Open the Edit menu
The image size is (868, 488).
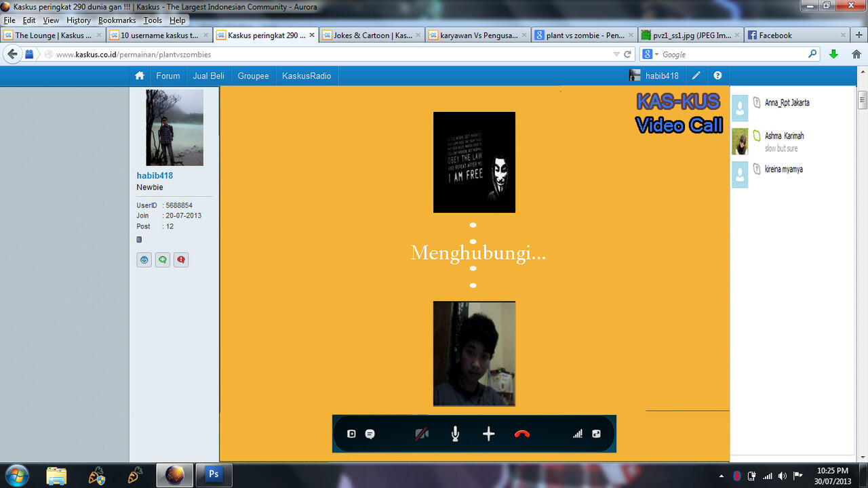coord(29,20)
